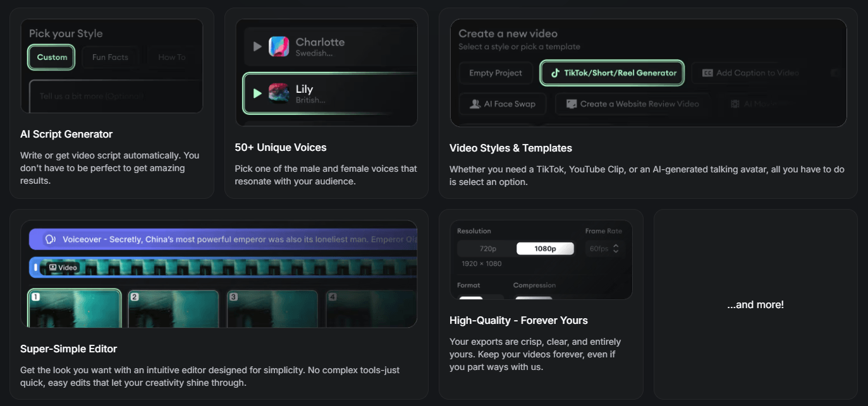Click Lily's avatar icon
The height and width of the screenshot is (406, 868).
click(x=279, y=93)
